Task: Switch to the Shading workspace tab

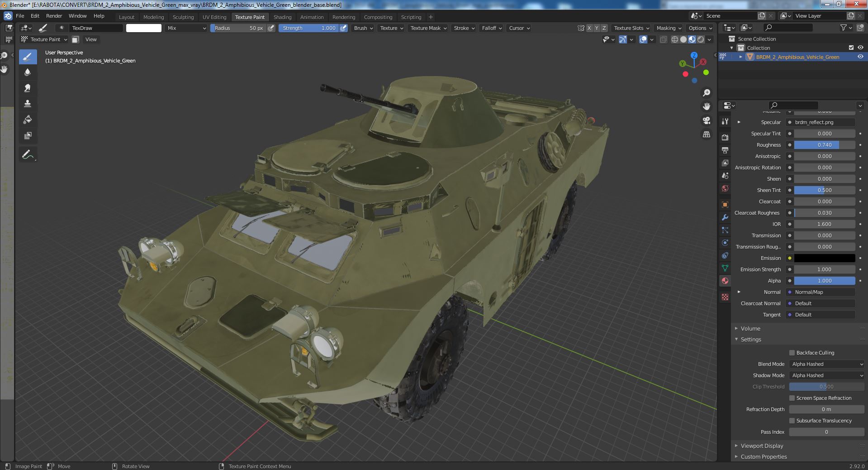Action: click(x=282, y=17)
